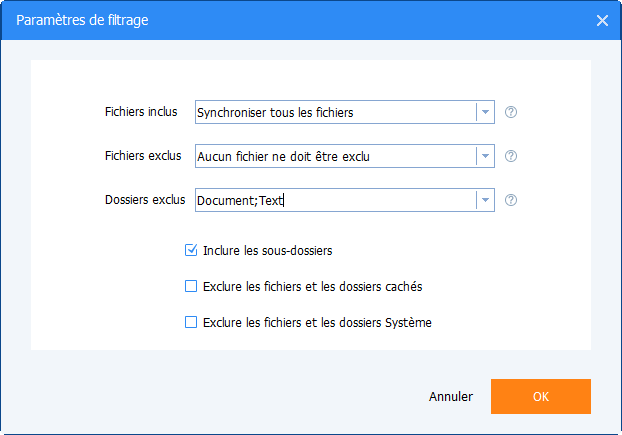Click the Dossiers exclus label

[145, 199]
